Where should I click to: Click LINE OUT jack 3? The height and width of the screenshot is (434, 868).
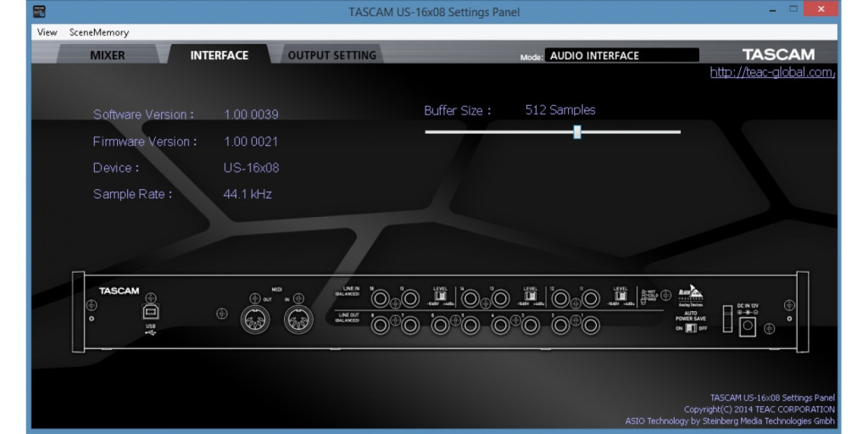pyautogui.click(x=531, y=325)
